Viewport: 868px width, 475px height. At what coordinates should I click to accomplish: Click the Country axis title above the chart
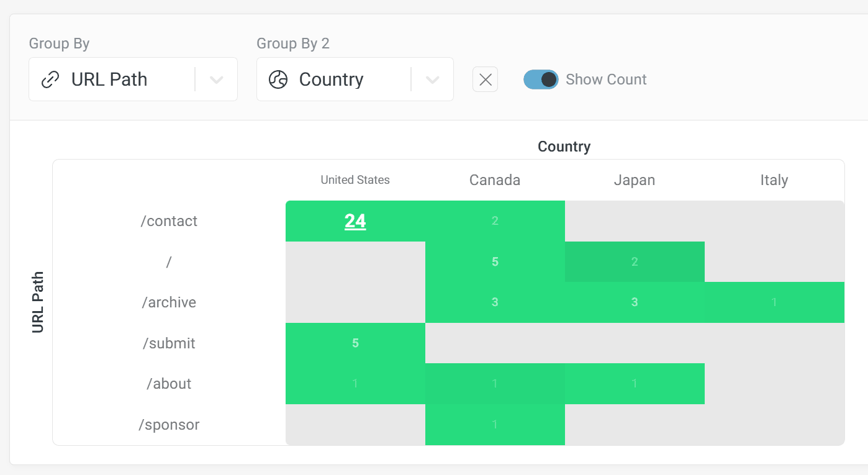564,147
